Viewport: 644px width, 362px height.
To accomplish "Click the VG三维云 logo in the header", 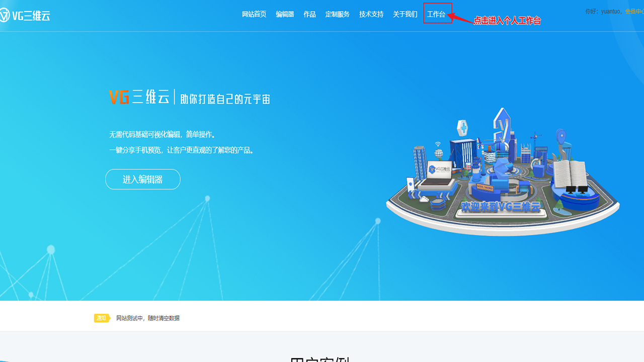I will pyautogui.click(x=25, y=16).
